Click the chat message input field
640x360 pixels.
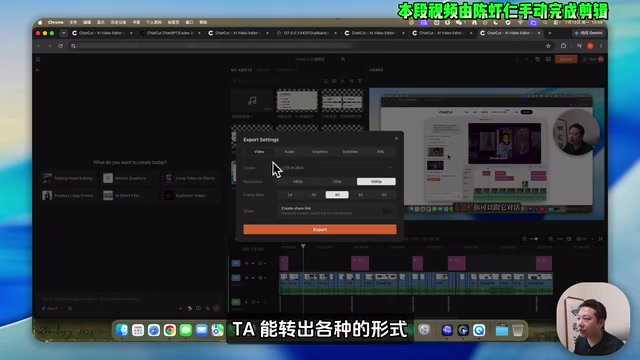(x=130, y=299)
